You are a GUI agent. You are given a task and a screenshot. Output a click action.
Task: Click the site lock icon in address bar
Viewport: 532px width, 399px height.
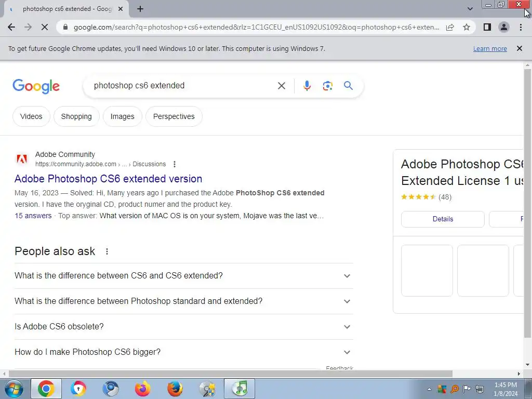66,27
